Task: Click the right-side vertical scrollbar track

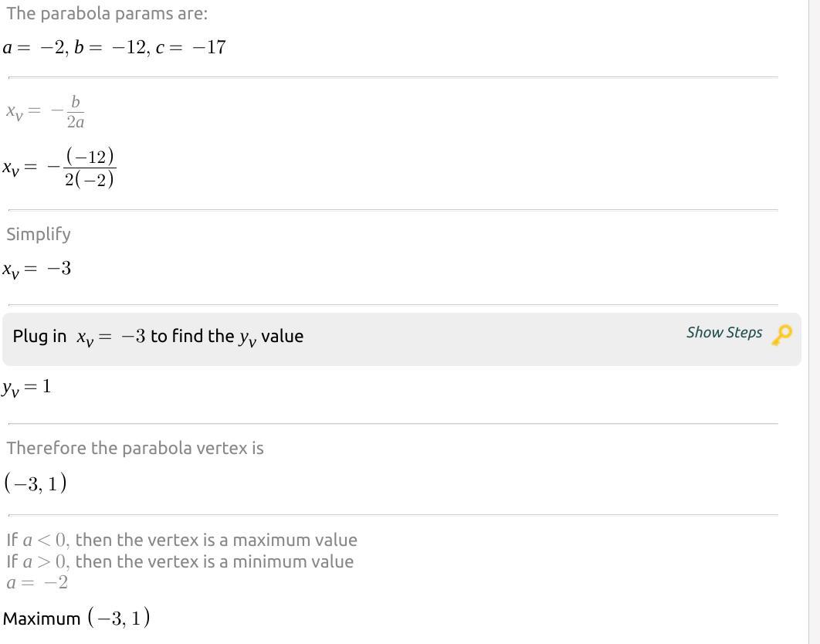Action: point(815,322)
